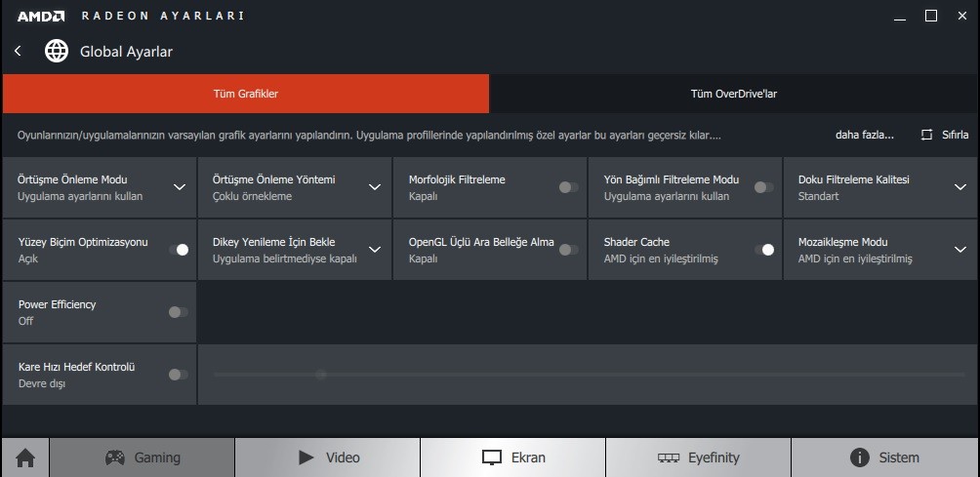Open the Sistem bottom tab

click(885, 457)
